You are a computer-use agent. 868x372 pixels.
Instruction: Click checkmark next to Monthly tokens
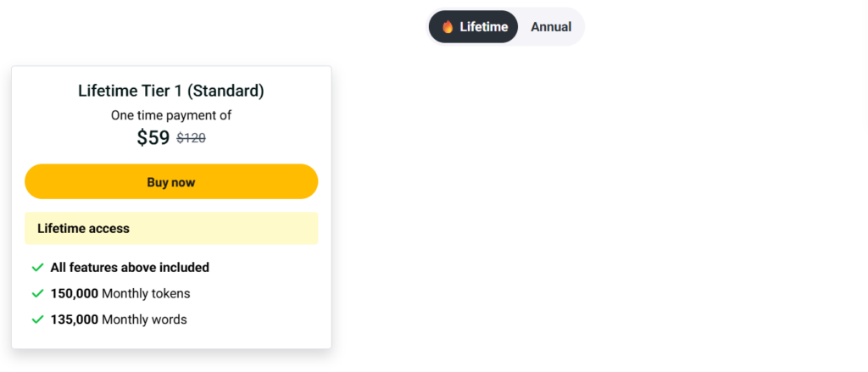37,294
